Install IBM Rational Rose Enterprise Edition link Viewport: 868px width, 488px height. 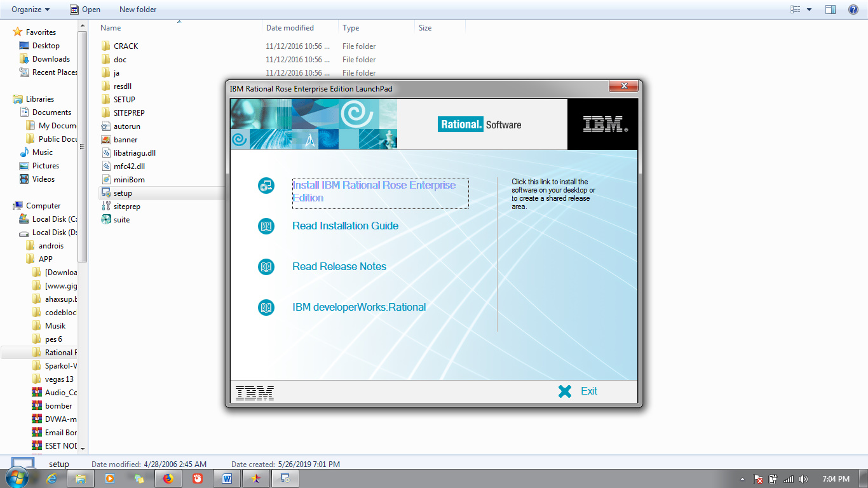coord(380,192)
